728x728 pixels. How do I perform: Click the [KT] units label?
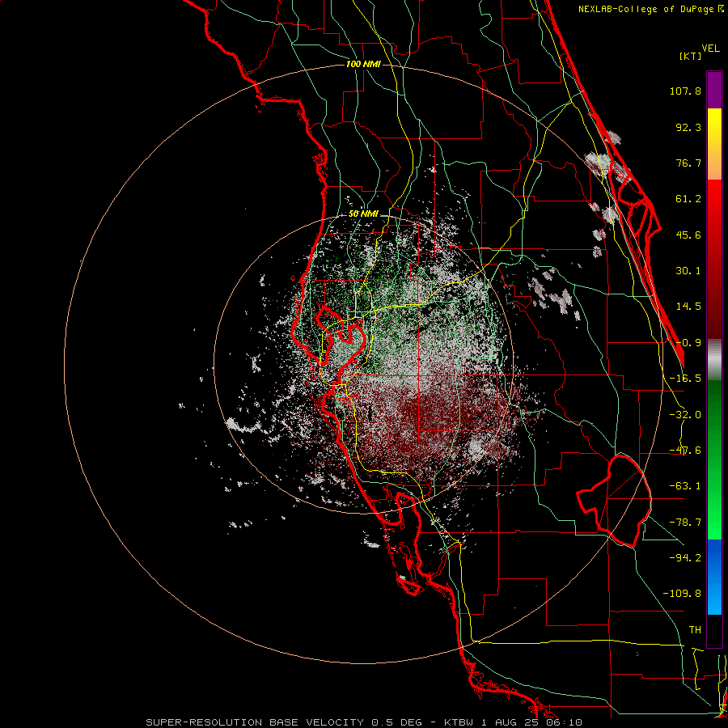pyautogui.click(x=690, y=56)
